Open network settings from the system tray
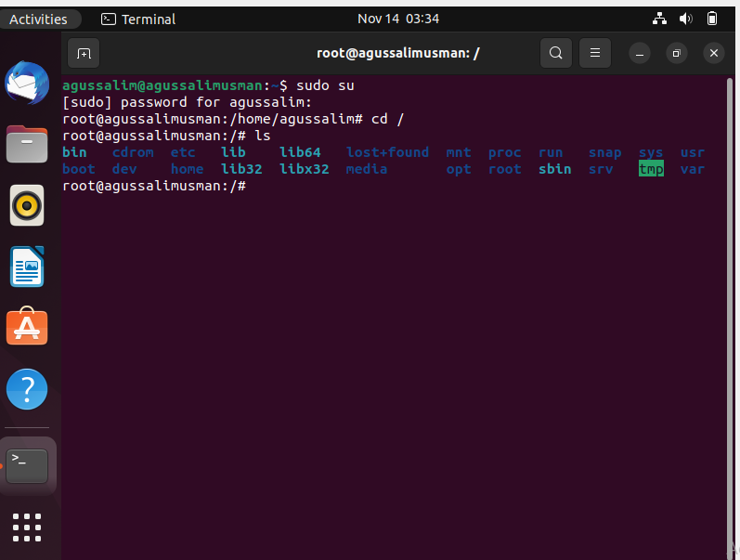This screenshot has width=740, height=560. point(659,19)
